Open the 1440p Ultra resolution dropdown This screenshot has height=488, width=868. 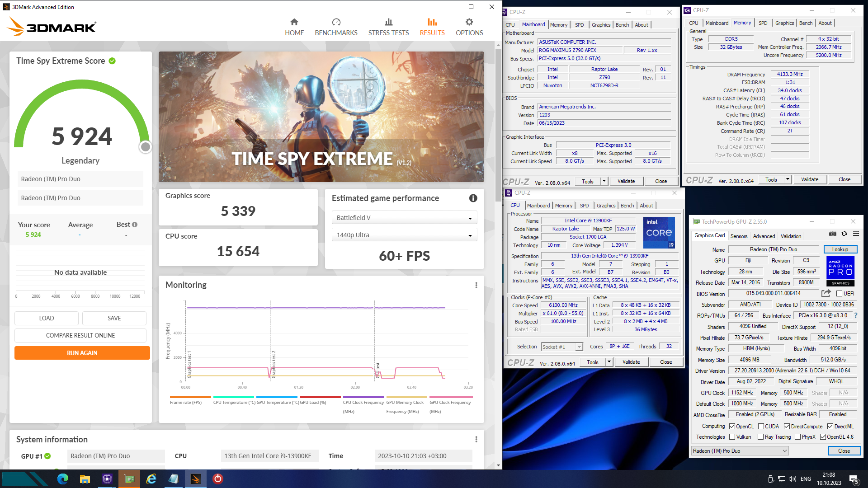click(404, 235)
